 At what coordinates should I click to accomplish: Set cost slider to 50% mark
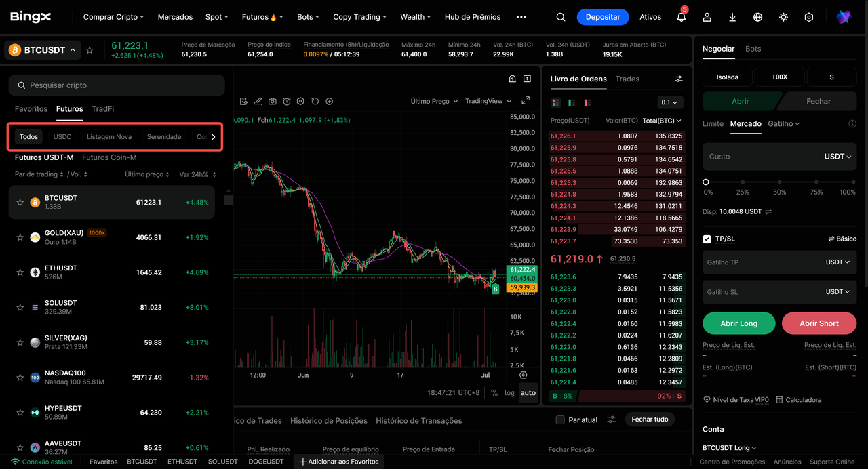pyautogui.click(x=780, y=182)
